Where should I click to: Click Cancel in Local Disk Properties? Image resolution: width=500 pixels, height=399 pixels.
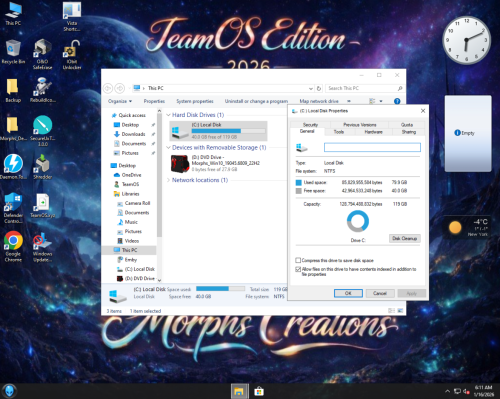(380, 293)
